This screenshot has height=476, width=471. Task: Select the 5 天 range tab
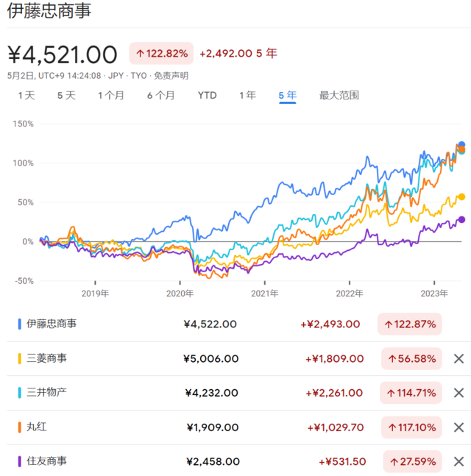(x=66, y=95)
